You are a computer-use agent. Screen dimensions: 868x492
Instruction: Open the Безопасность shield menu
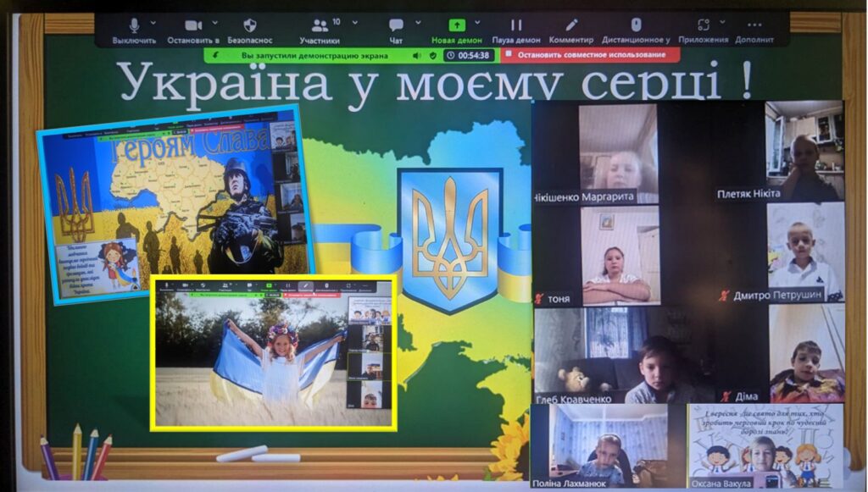point(250,30)
